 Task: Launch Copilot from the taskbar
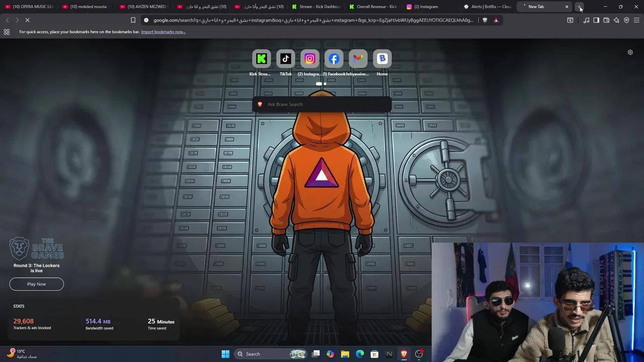[330, 354]
